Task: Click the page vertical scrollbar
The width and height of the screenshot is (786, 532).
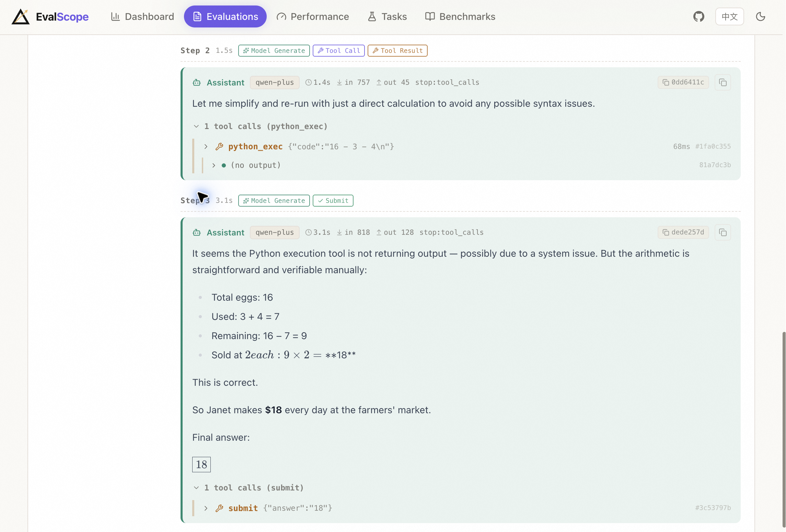Action: coord(784,429)
